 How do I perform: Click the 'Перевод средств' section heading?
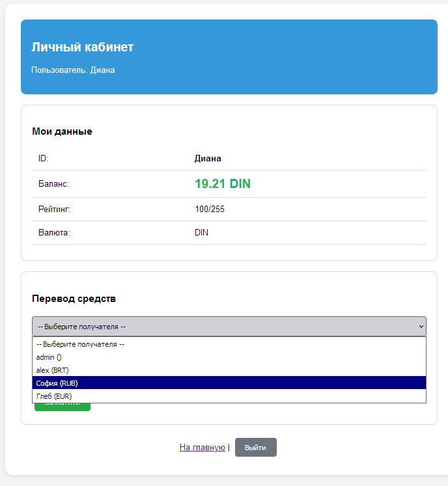click(74, 299)
